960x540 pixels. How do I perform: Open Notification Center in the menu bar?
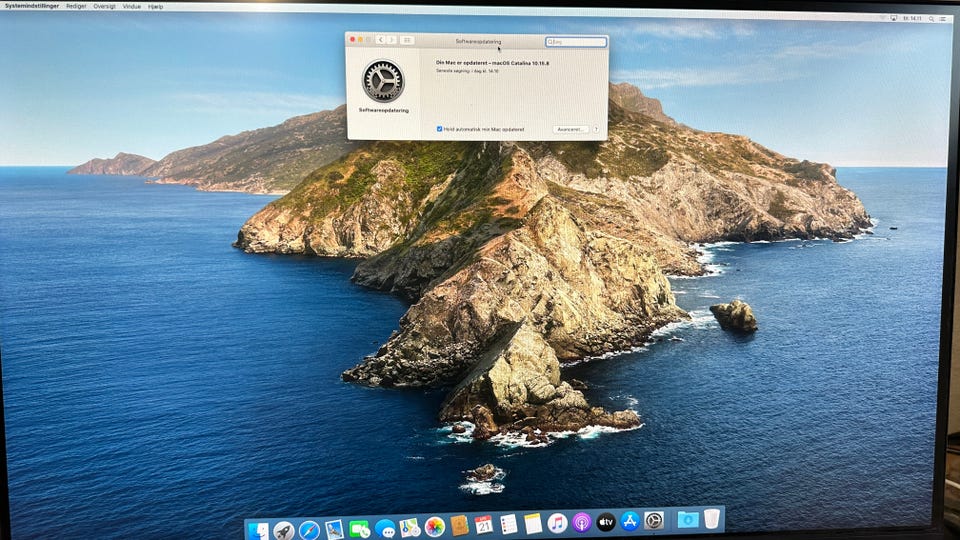[x=943, y=19]
